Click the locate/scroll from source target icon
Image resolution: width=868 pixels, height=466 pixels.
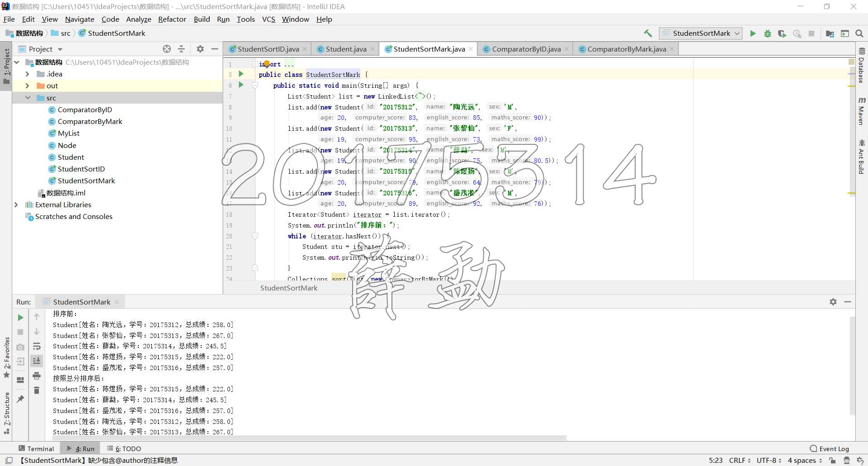coord(167,49)
